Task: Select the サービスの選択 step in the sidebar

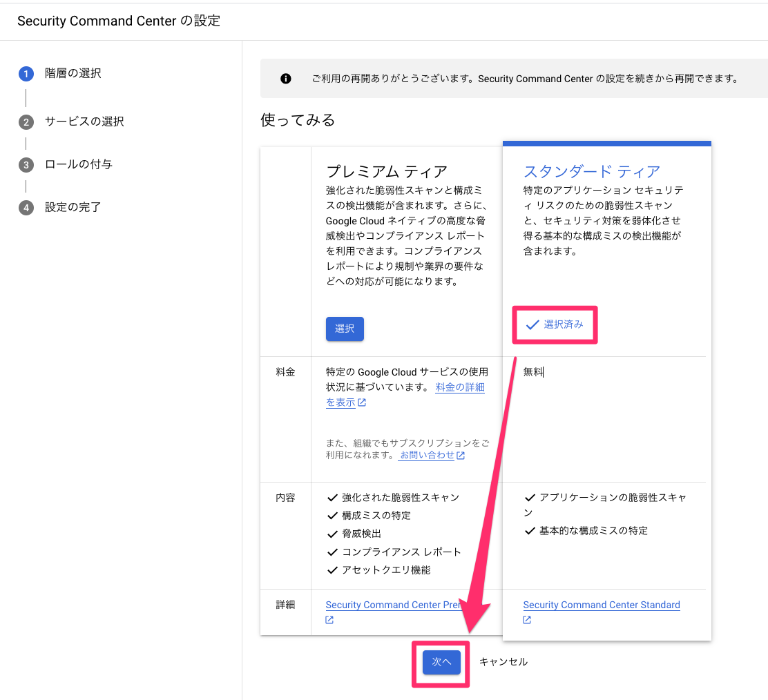Action: [x=83, y=121]
